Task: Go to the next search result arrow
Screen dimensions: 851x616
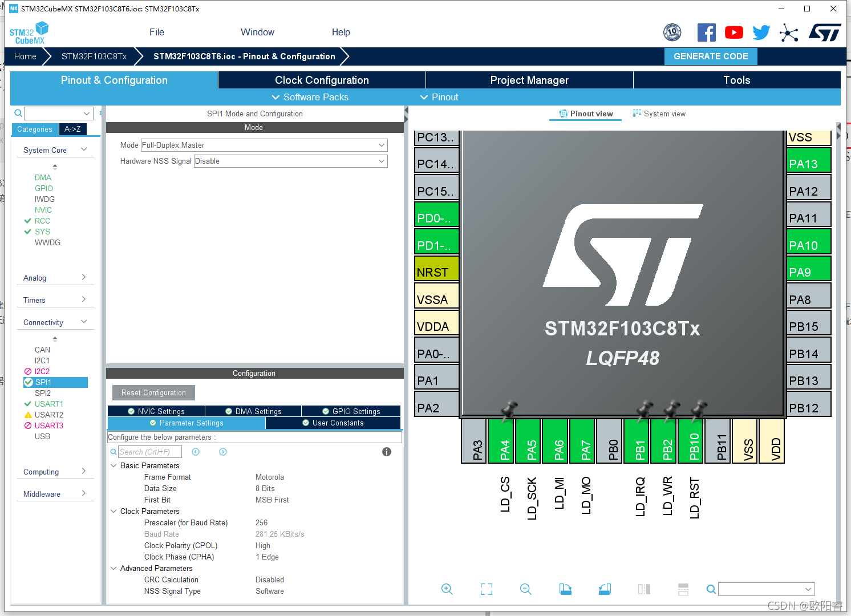Action: click(223, 452)
